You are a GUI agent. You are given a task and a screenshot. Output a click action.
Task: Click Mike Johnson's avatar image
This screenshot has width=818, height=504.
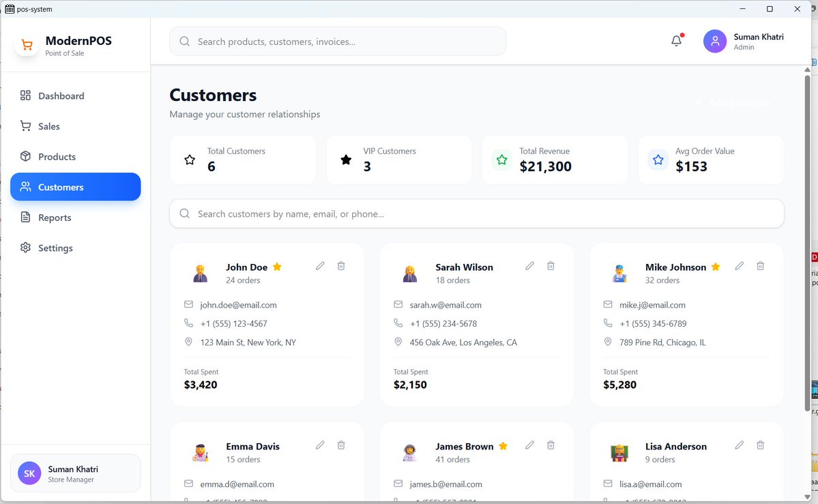click(619, 273)
